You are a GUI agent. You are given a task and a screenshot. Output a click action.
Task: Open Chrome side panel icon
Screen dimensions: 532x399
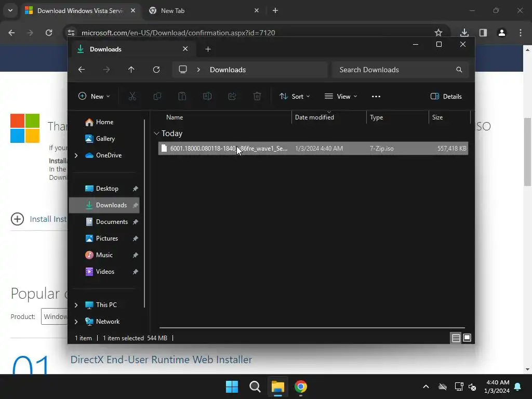pyautogui.click(x=483, y=33)
